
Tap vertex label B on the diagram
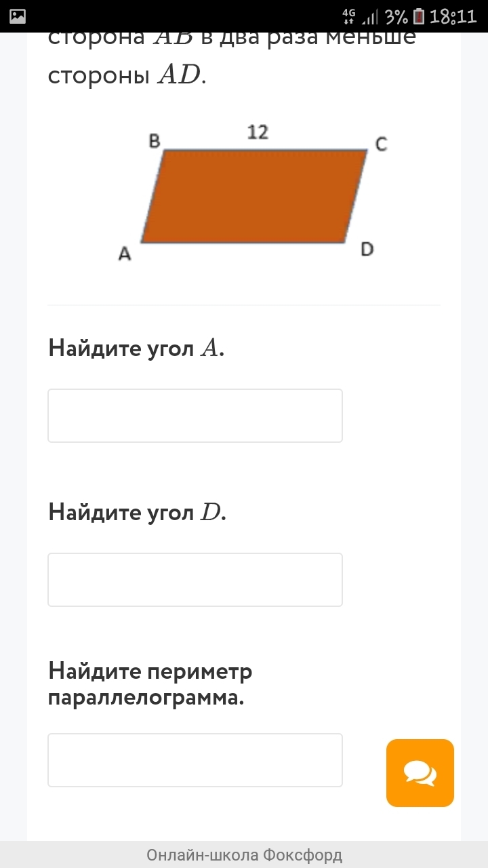click(155, 141)
